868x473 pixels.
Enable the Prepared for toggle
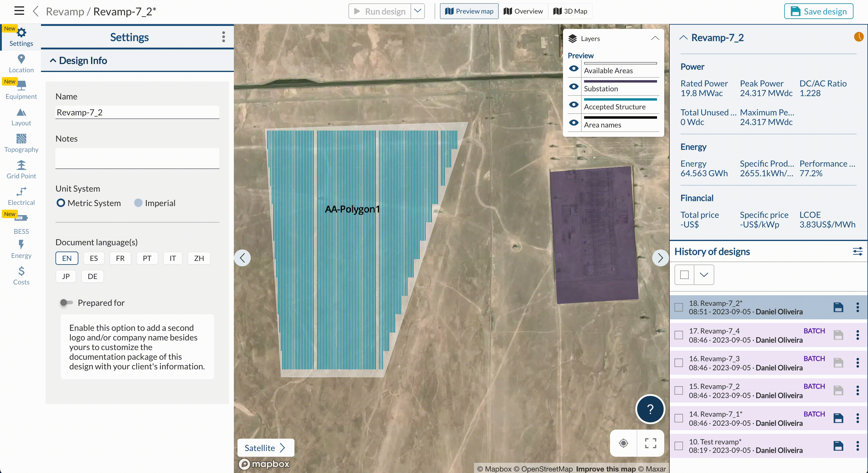pyautogui.click(x=66, y=302)
